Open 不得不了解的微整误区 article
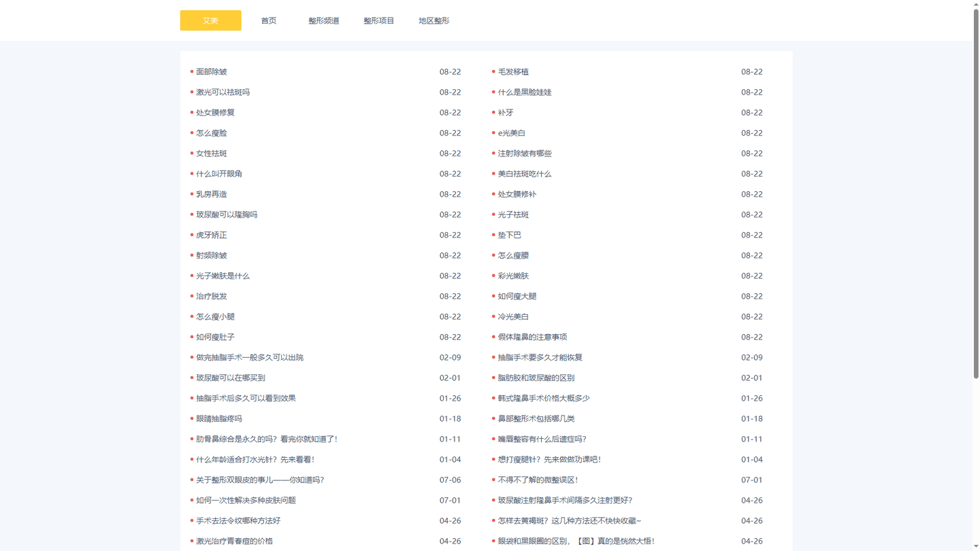980x551 pixels. (x=538, y=480)
